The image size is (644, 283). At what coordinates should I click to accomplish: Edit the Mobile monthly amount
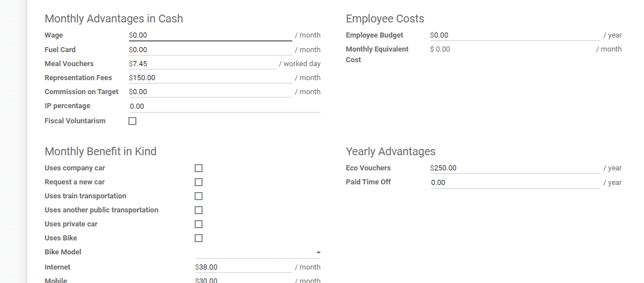tap(243, 281)
